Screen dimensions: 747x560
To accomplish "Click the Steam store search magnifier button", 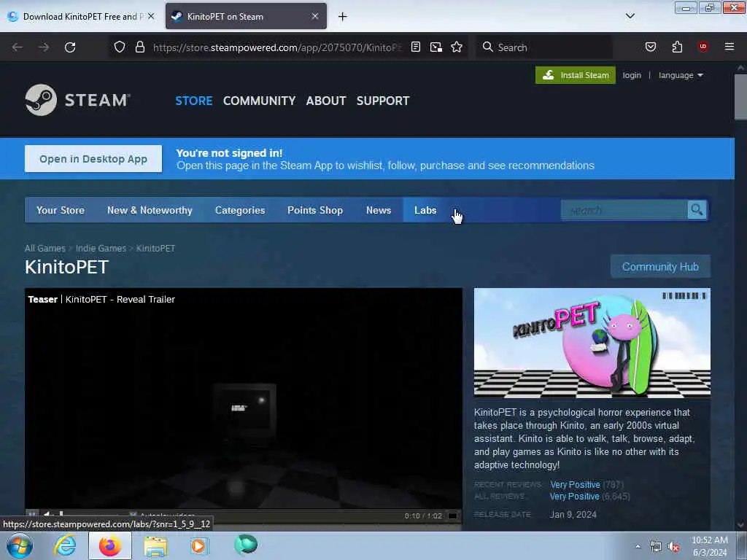I will click(x=697, y=209).
